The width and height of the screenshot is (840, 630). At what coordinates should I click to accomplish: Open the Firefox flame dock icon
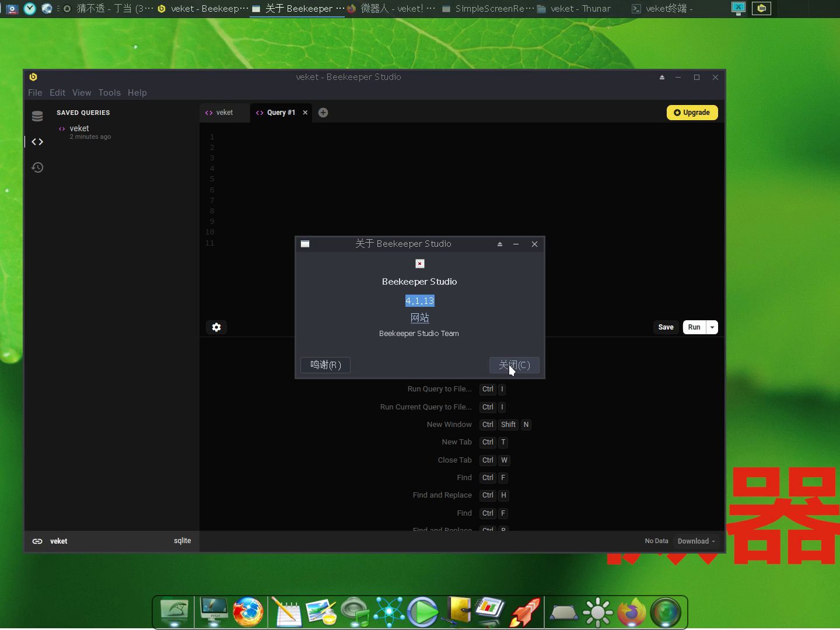tap(632, 612)
